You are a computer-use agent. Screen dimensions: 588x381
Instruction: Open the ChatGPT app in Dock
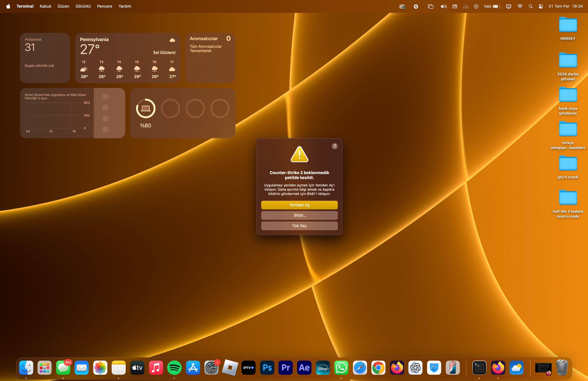pyautogui.click(x=415, y=368)
